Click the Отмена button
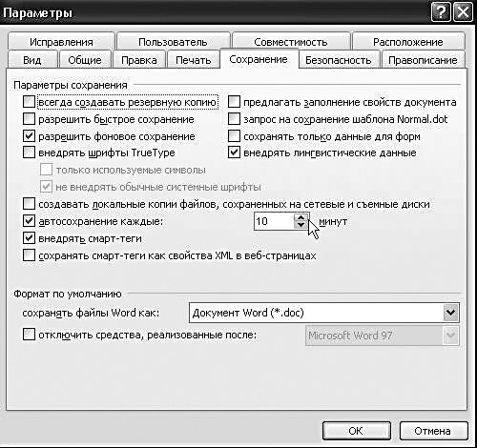This screenshot has width=477, height=448. click(x=433, y=431)
